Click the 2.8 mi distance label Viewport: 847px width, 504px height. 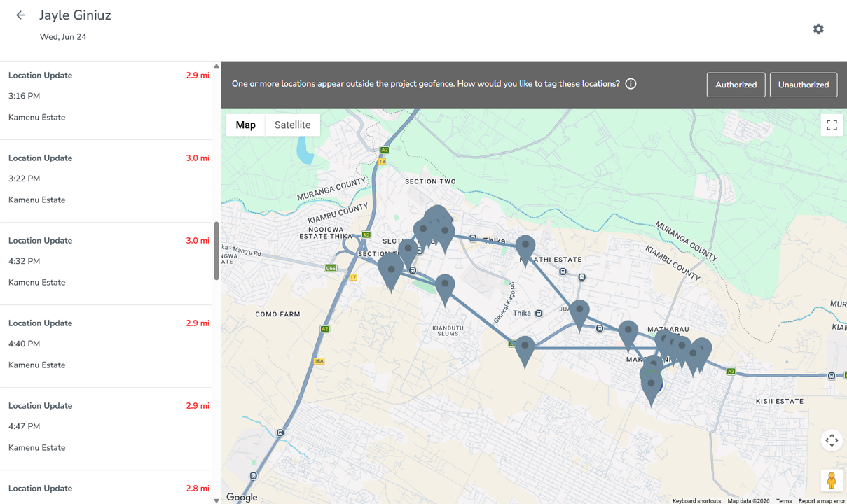(198, 489)
